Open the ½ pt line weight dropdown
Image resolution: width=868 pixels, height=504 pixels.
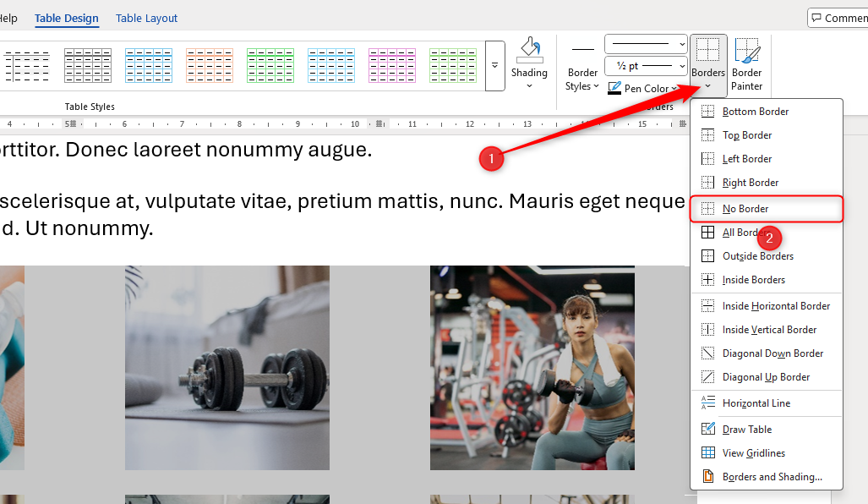coord(646,66)
